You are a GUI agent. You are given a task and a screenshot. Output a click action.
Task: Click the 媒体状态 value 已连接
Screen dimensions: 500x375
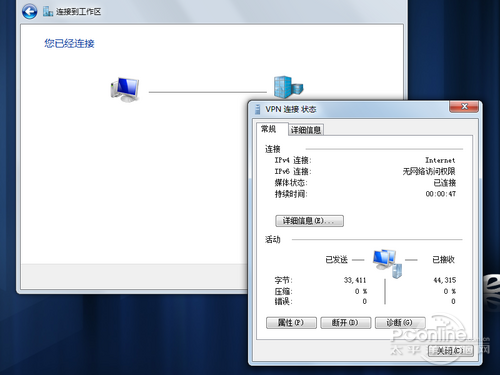pos(444,183)
